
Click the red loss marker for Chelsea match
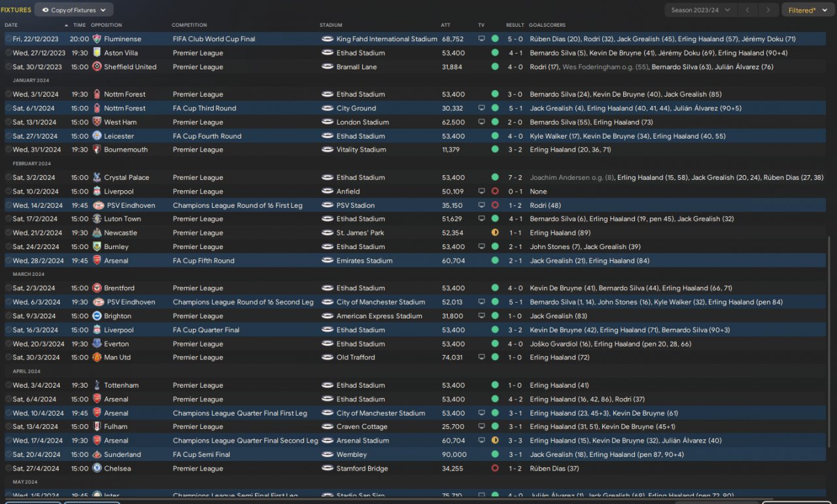pyautogui.click(x=495, y=469)
